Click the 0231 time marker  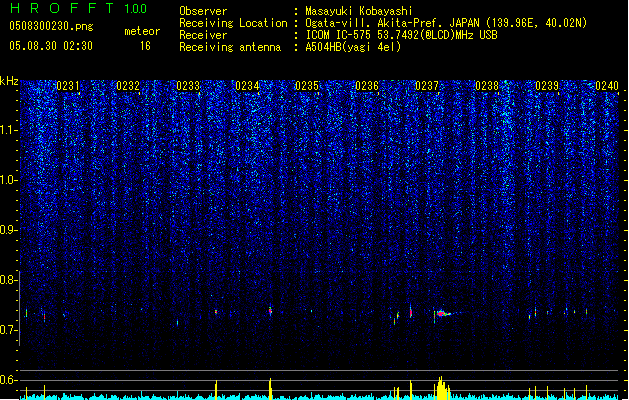coord(68,86)
